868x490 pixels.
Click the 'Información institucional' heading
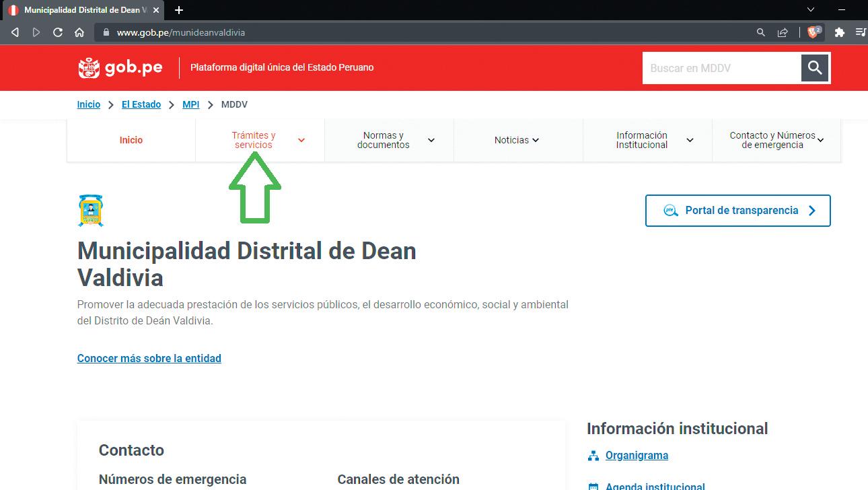tap(677, 429)
